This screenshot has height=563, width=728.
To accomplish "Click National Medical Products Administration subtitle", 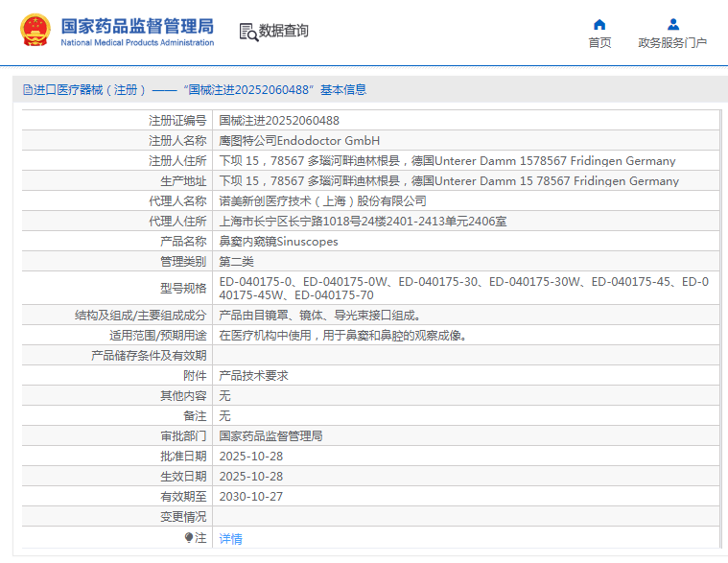I will coord(137,42).
